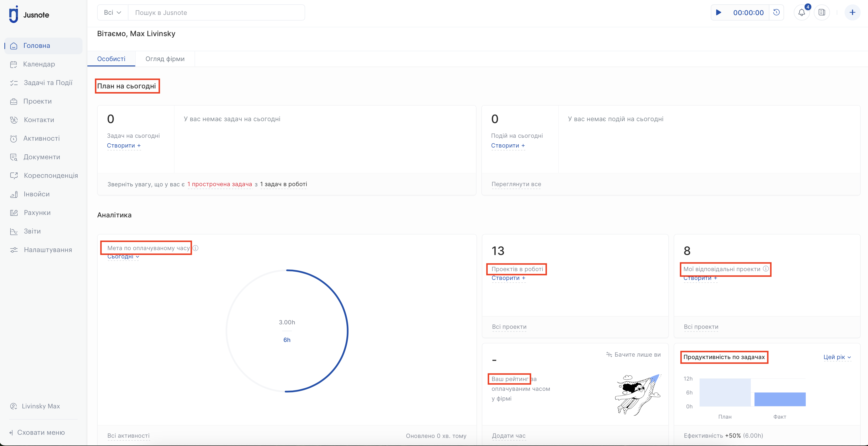Click the Ефективність +50% (6.00h) text

pyautogui.click(x=723, y=435)
